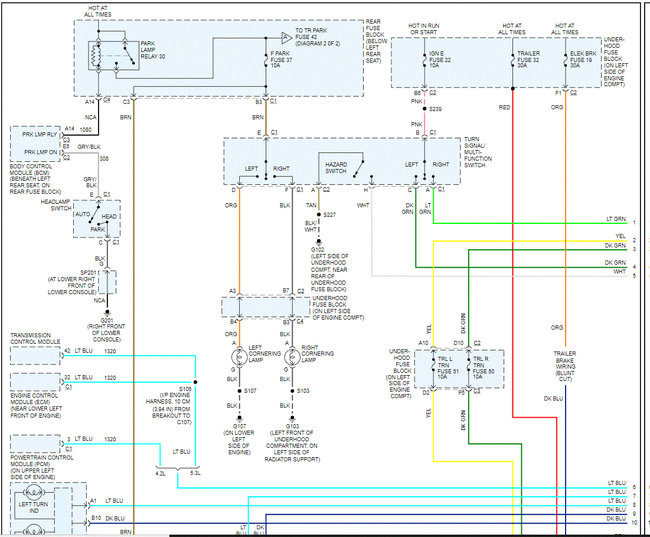Click the "RED" wire color label
This screenshot has width=650, height=537.
(x=504, y=107)
